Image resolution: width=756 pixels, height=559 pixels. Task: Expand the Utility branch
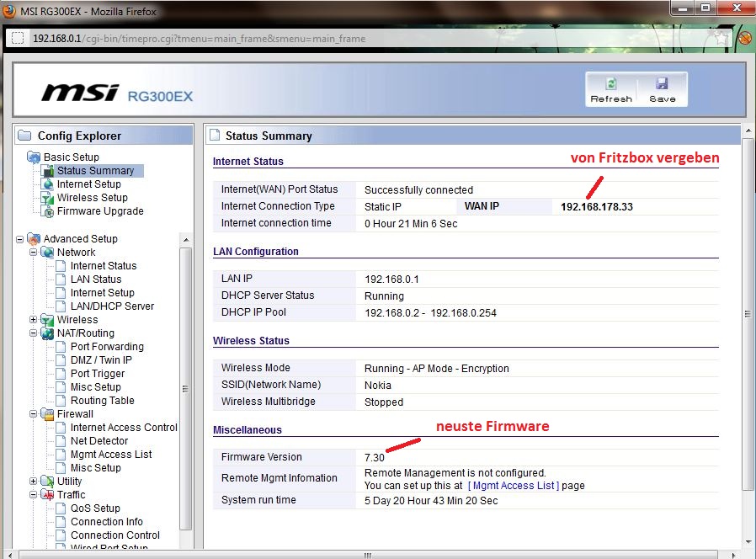[x=34, y=482]
